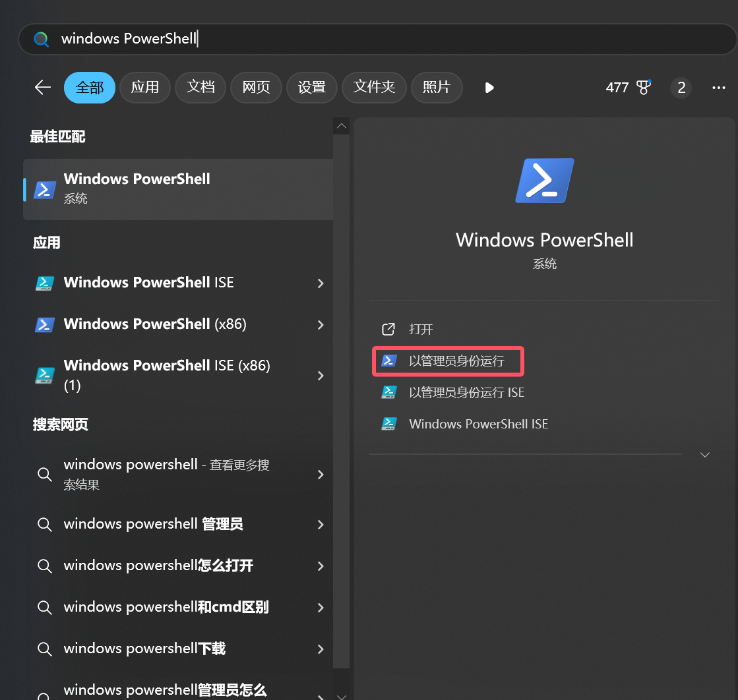Show more filter tabs with the play arrow
The height and width of the screenshot is (700, 738).
(489, 88)
